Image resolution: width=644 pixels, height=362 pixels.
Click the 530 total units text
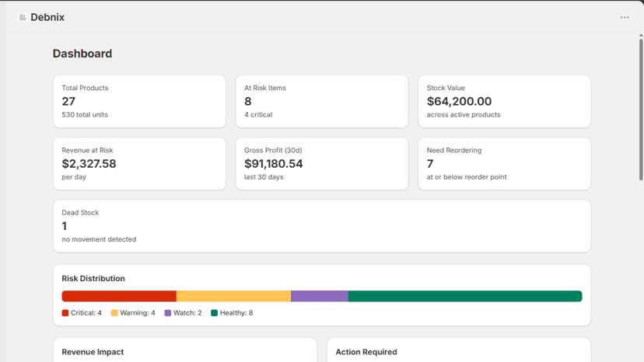(x=85, y=114)
